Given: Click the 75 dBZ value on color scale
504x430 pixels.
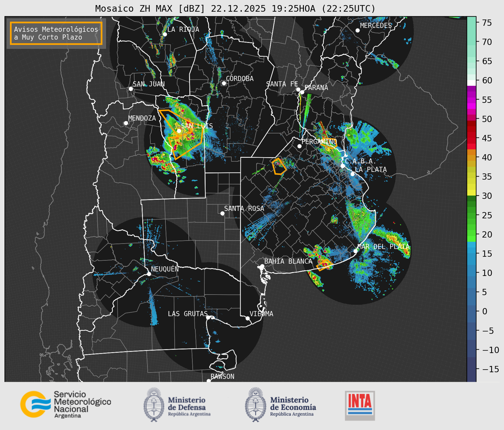Looking at the screenshot, I should [x=487, y=23].
